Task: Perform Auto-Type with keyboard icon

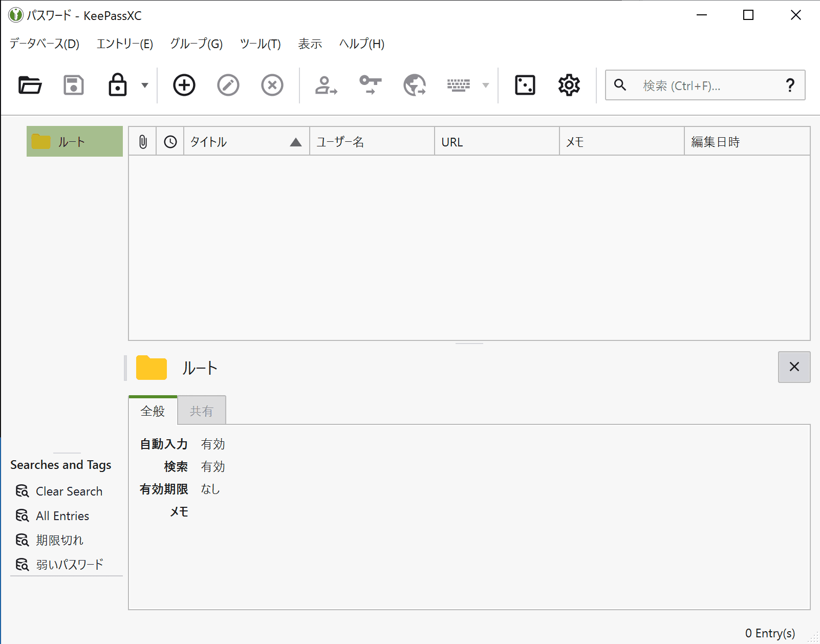Action: [x=459, y=85]
